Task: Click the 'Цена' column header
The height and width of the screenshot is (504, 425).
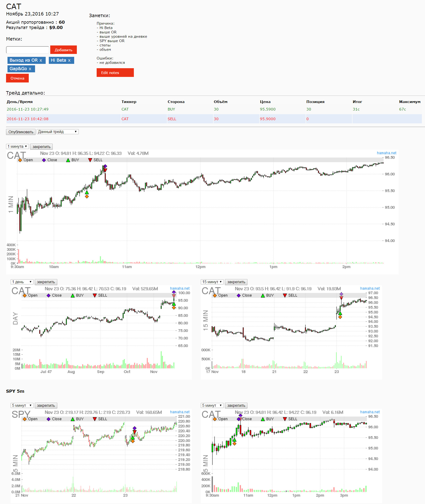Action: [x=265, y=102]
